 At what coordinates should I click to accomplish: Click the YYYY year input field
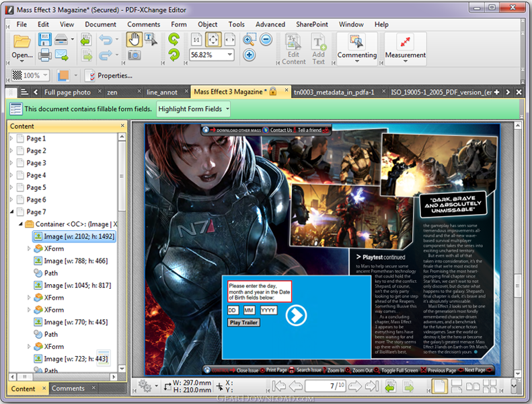pos(268,310)
